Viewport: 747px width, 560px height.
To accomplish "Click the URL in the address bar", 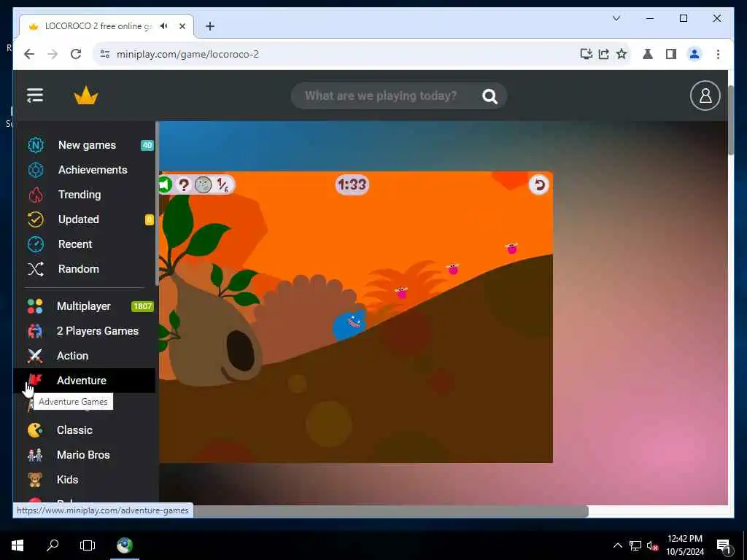I will pos(187,54).
